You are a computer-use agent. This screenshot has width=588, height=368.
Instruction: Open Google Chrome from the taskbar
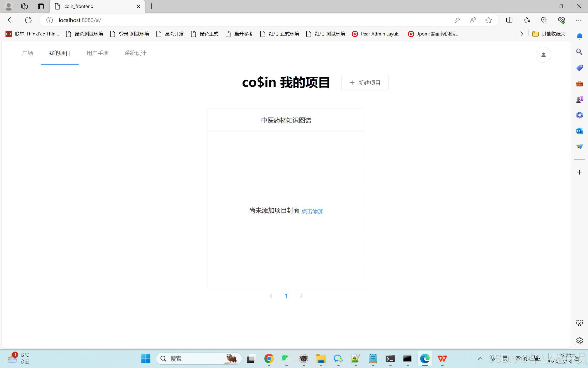coord(269,359)
